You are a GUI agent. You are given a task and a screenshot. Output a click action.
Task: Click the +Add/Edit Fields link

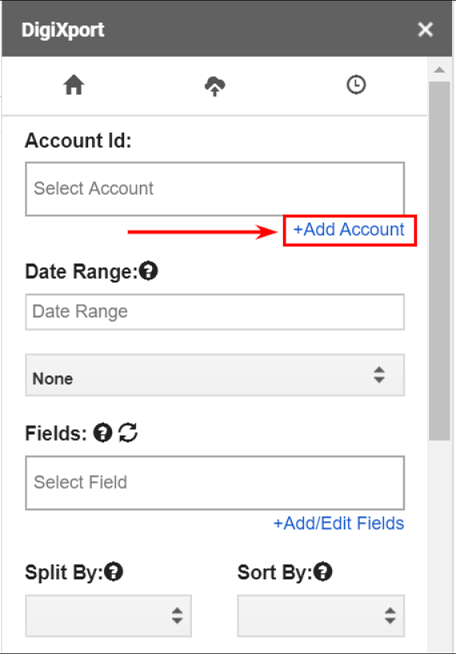pos(339,523)
